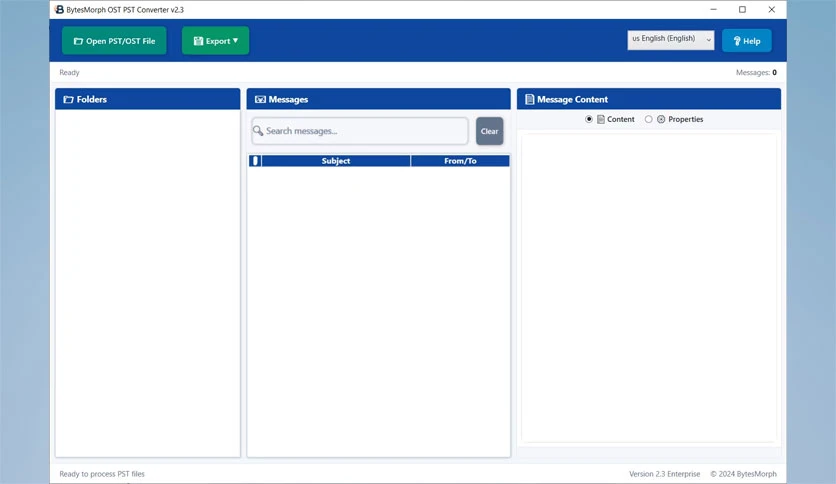Click the Help button

coord(746,41)
